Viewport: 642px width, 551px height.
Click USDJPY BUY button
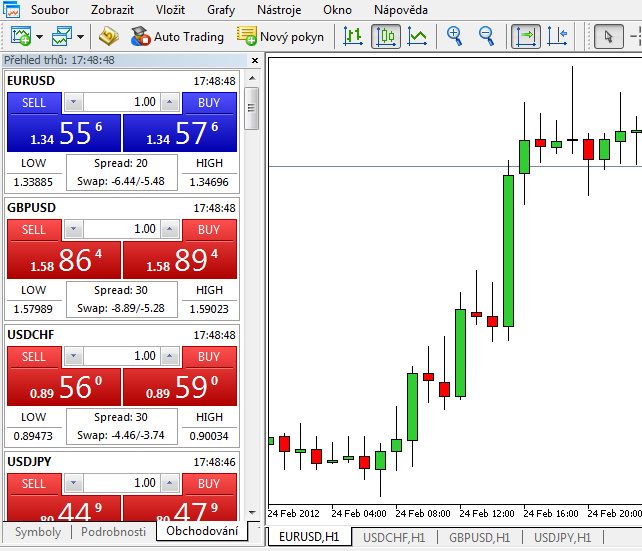tap(209, 483)
